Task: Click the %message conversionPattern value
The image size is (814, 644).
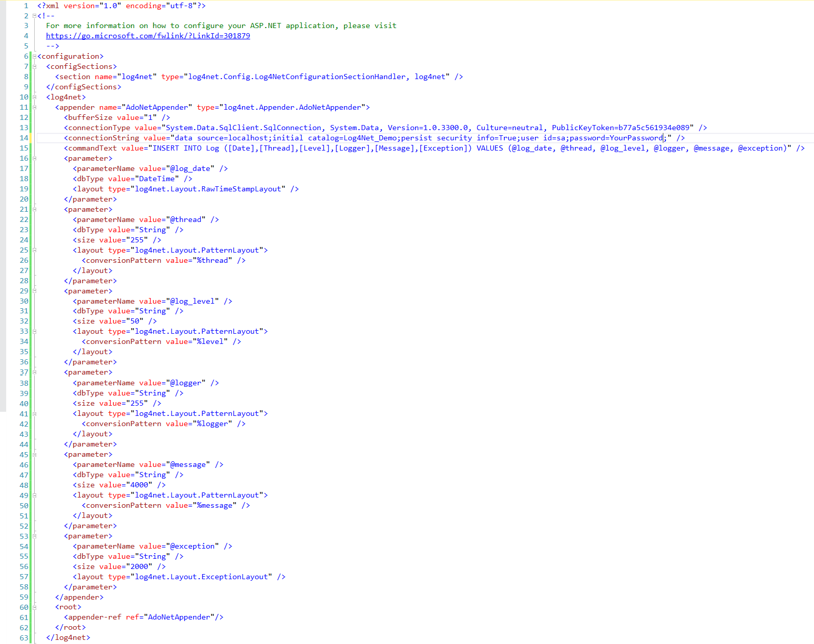Action: click(214, 505)
